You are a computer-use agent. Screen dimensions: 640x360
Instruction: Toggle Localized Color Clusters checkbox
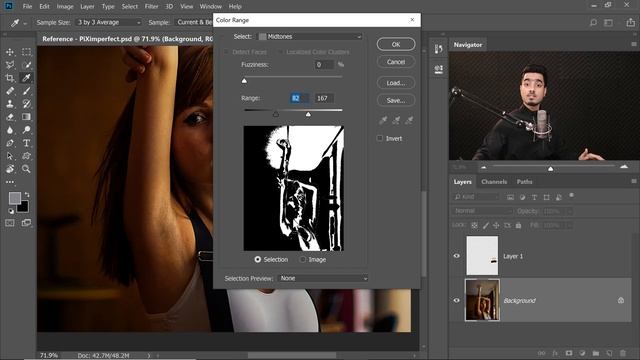click(280, 52)
